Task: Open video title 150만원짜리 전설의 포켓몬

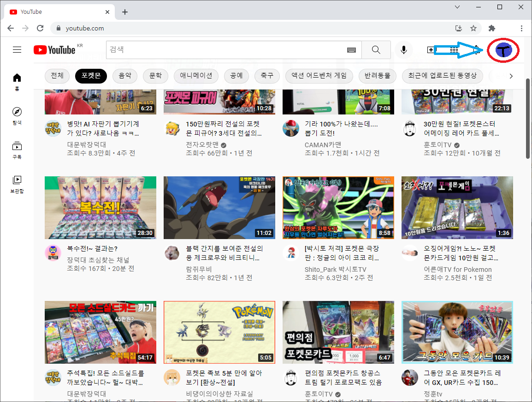Action: 224,129
